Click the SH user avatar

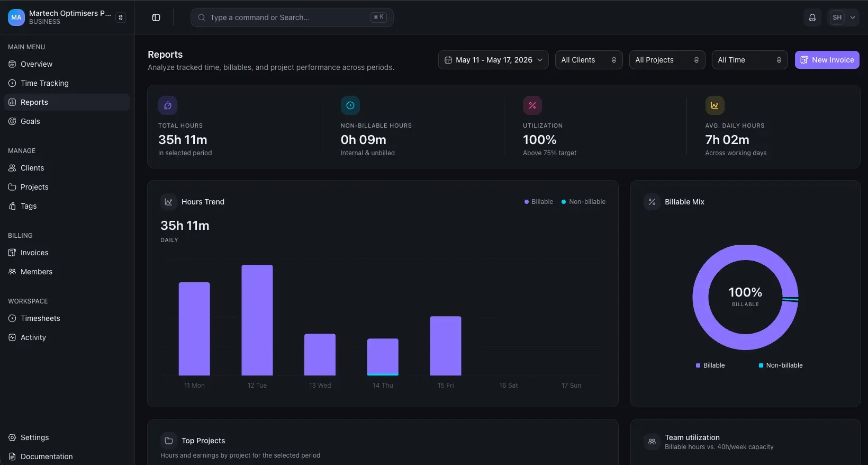click(837, 17)
